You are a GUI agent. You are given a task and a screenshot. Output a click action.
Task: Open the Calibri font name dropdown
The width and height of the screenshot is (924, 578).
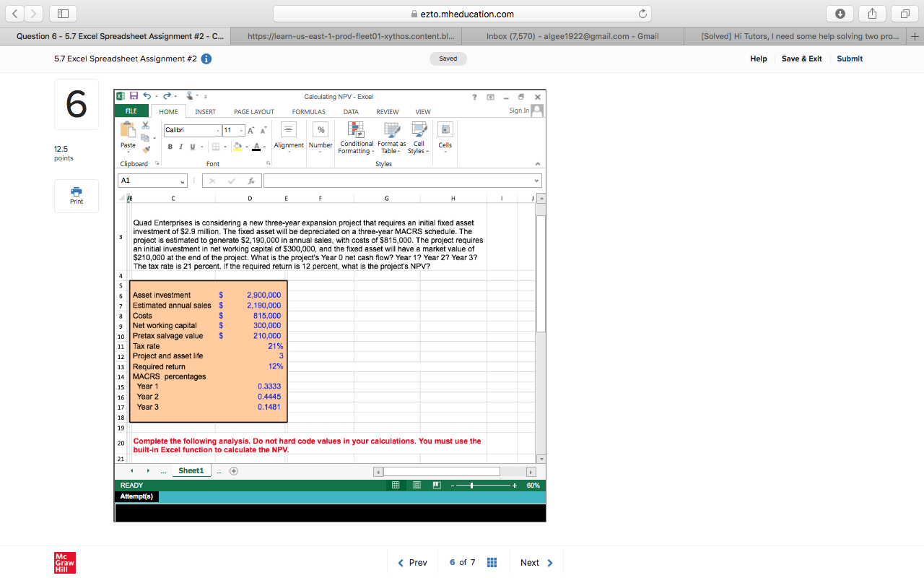[218, 130]
